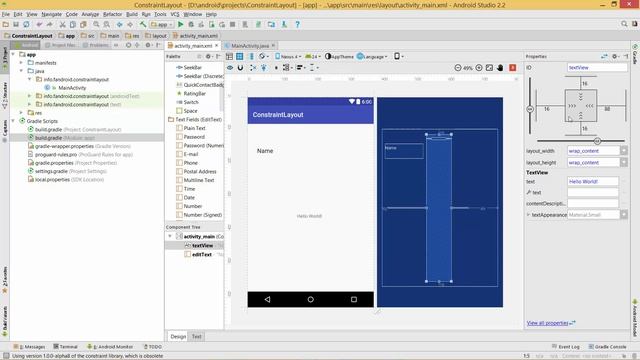Open the Language dropdown in editor
Image resolution: width=640 pixels, height=360 pixels.
tap(372, 56)
